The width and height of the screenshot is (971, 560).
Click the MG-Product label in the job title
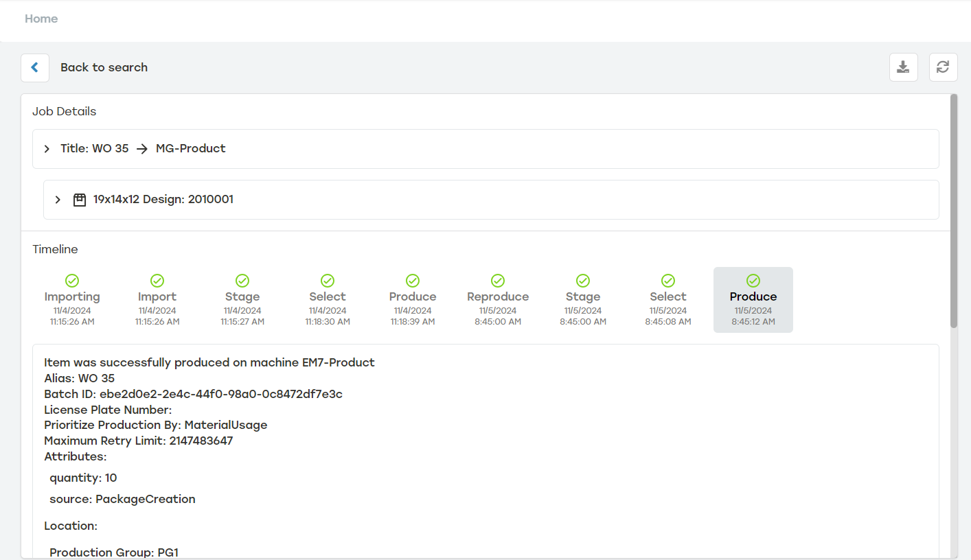click(x=190, y=148)
